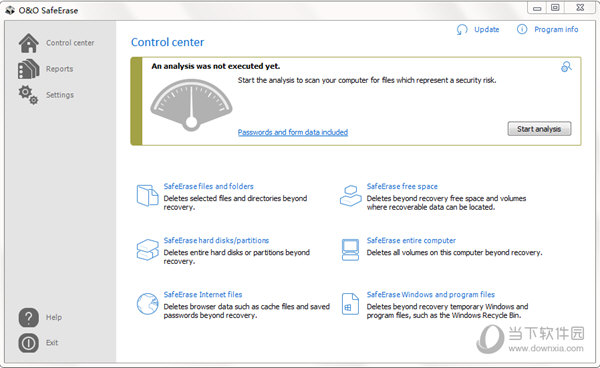Image resolution: width=600 pixels, height=368 pixels.
Task: Click the SafeErase hard disks/partitions icon
Action: 147,250
